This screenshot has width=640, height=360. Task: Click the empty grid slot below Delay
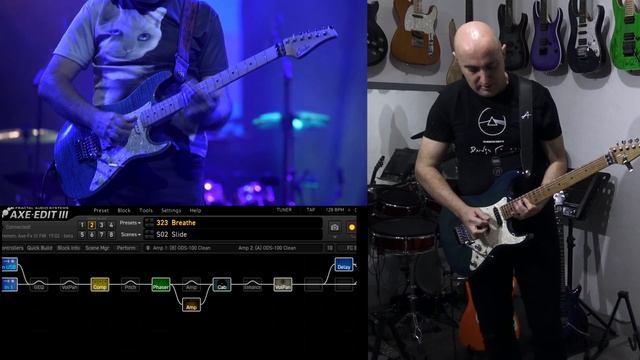click(x=344, y=284)
